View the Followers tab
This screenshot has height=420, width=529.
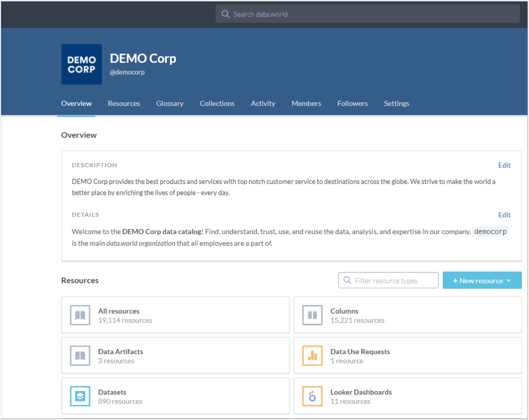352,103
